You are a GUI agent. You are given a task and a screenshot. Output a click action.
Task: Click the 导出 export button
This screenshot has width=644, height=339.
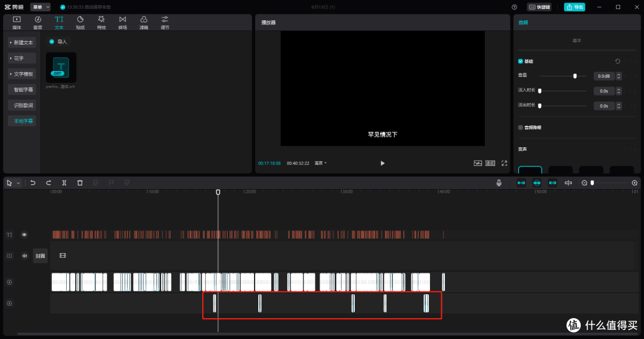tap(575, 7)
